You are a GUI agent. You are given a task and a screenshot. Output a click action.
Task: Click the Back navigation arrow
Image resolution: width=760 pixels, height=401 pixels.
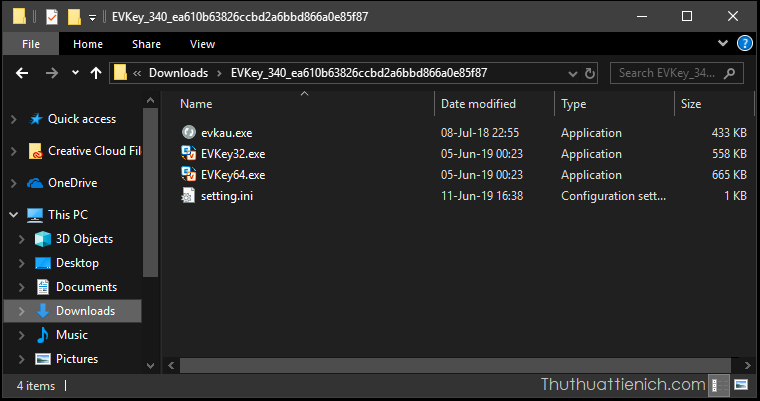(x=23, y=73)
